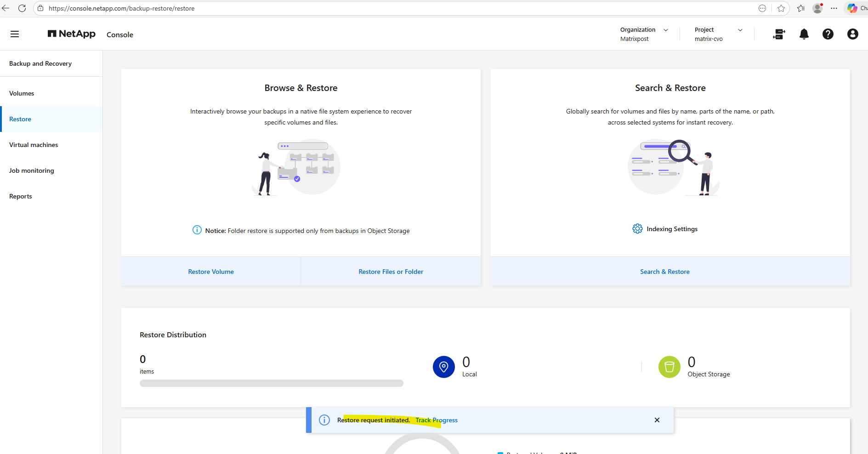Open the user account profile icon

tap(852, 34)
